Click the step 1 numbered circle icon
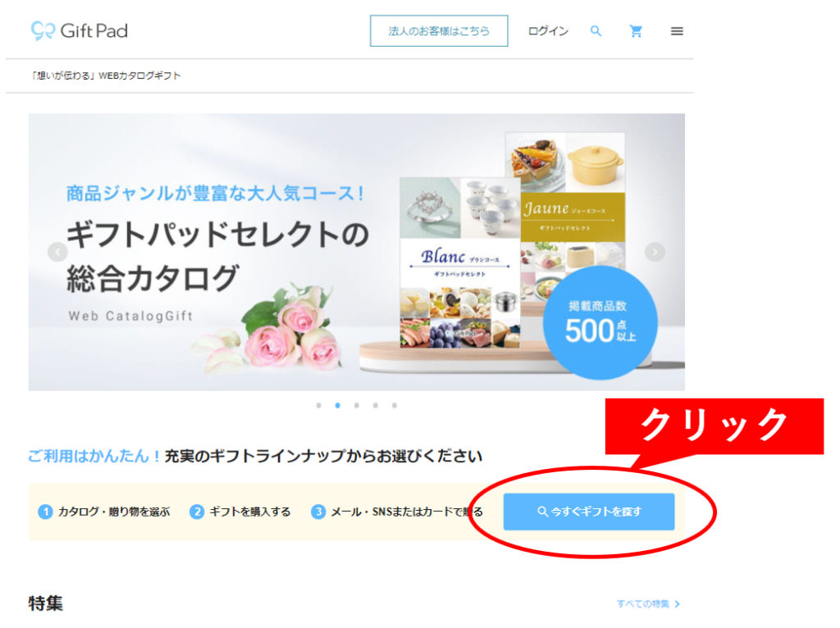 [x=46, y=512]
